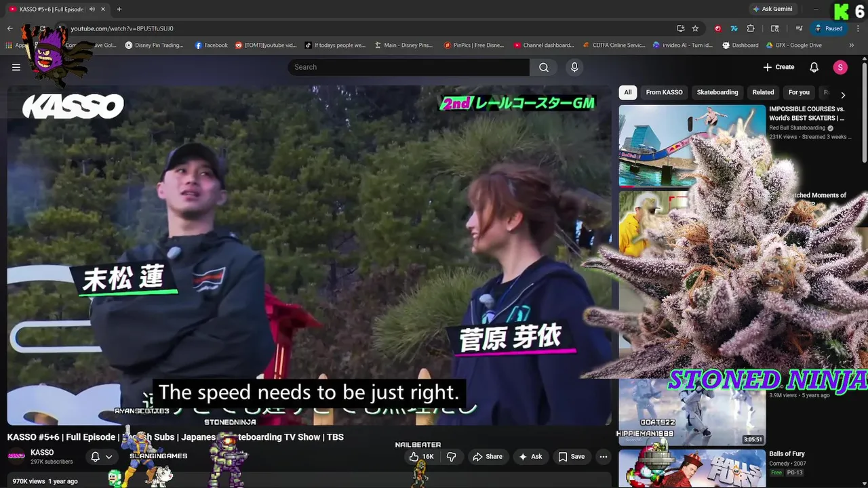Screen dimensions: 868x488
Task: Open Channel dashboard bookmark
Action: [544, 45]
